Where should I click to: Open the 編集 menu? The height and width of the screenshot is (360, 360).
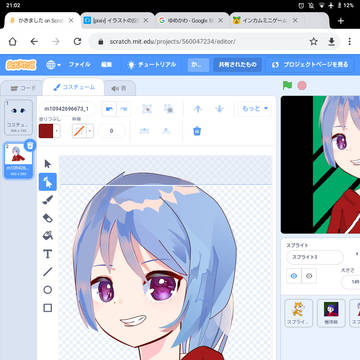(106, 65)
